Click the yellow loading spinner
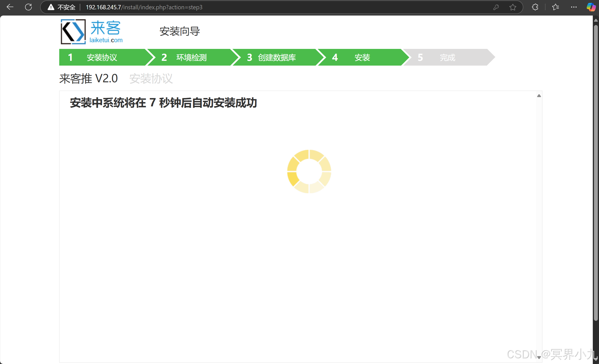 [309, 172]
